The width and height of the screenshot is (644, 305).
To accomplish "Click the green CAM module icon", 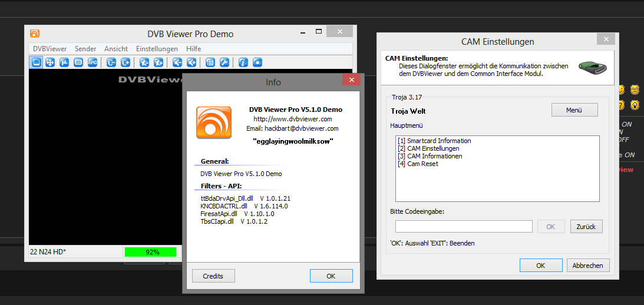I will point(593,67).
